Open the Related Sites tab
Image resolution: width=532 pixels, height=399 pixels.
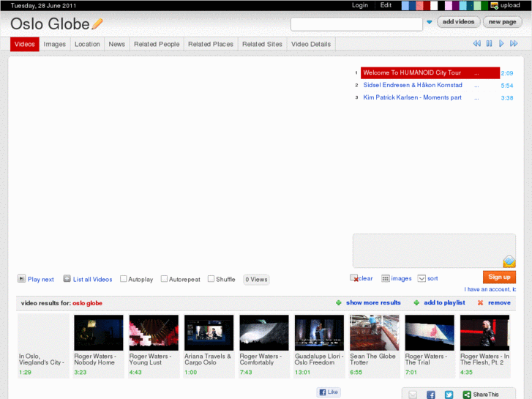click(x=262, y=44)
